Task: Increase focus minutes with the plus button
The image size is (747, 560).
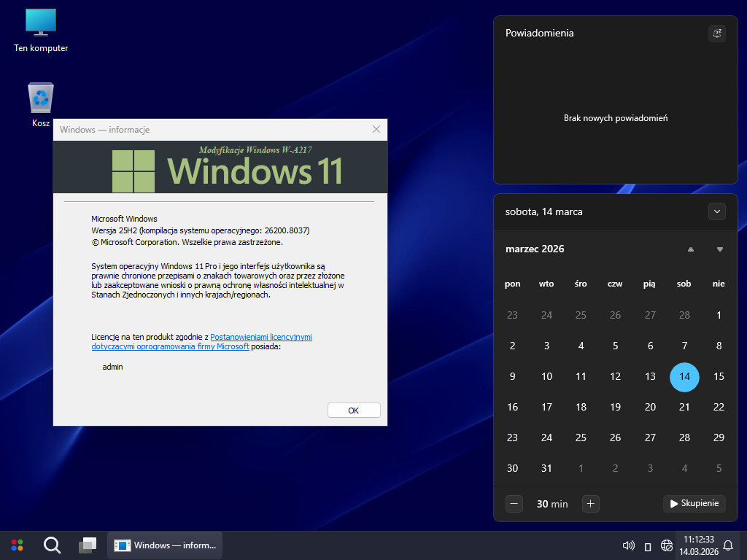Action: (591, 503)
